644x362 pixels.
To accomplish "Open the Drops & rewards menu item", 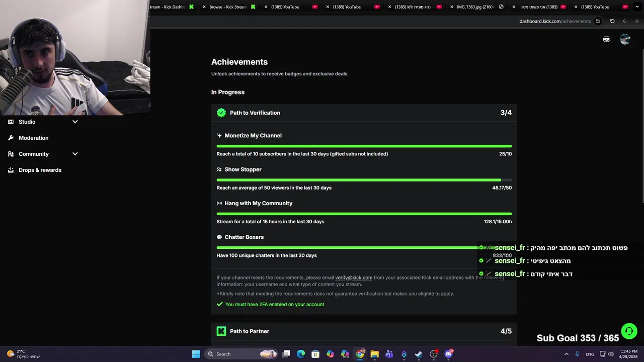I will click(x=40, y=170).
